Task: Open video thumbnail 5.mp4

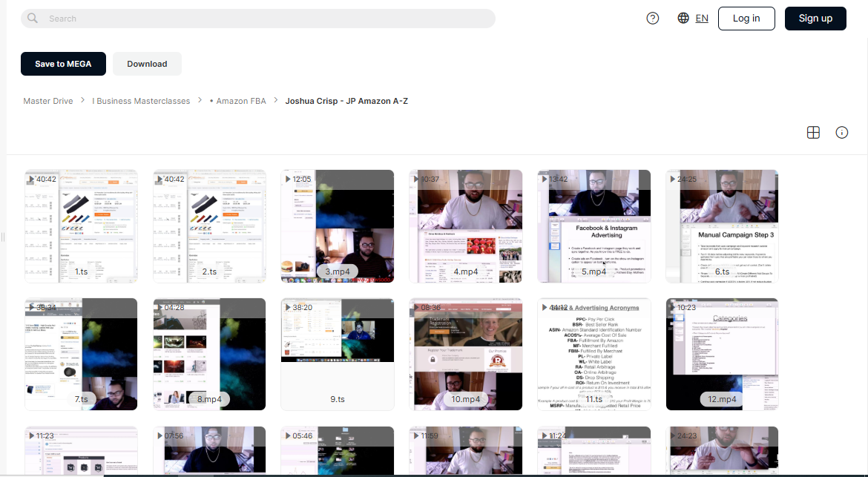Action: tap(594, 226)
